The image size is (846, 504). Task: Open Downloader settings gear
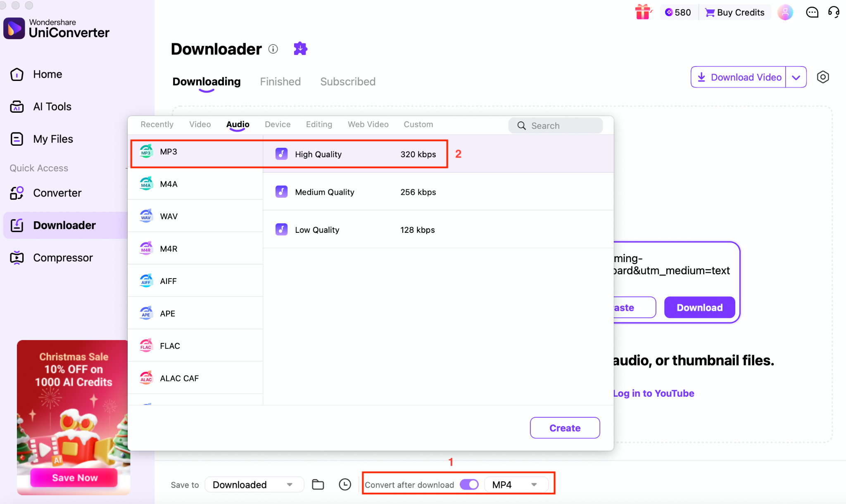coord(823,77)
